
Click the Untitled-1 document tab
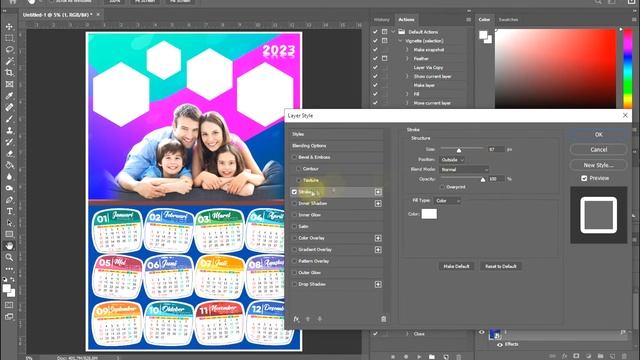tap(58, 15)
